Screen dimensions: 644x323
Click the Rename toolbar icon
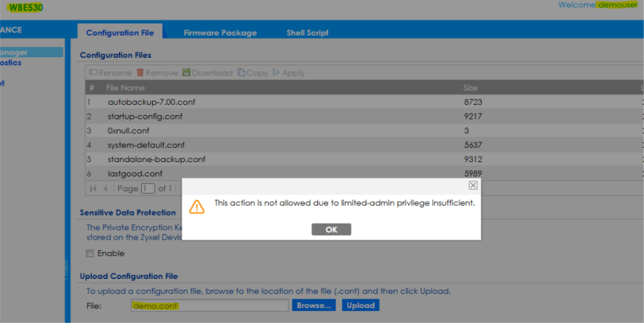pos(93,73)
